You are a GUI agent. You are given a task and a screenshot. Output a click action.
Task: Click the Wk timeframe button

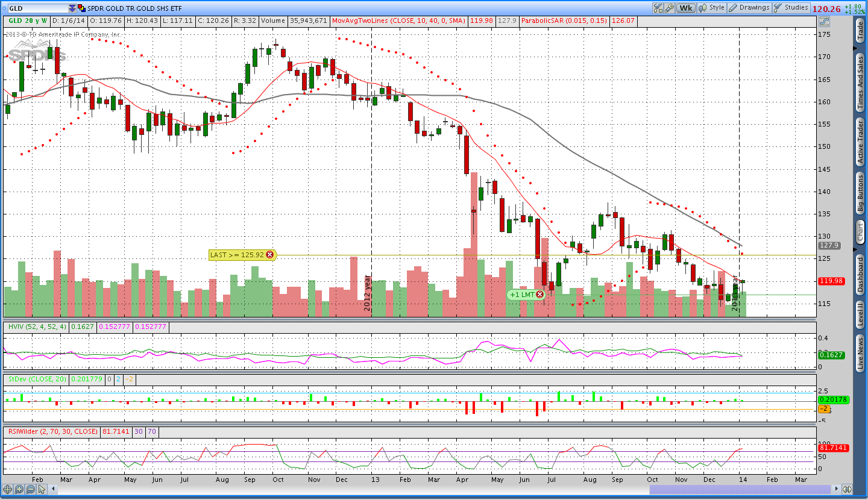tap(685, 8)
